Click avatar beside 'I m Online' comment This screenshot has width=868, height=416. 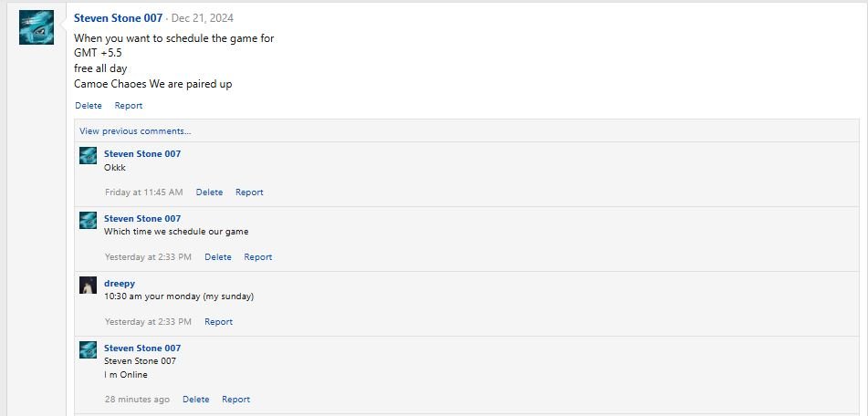[x=88, y=349]
